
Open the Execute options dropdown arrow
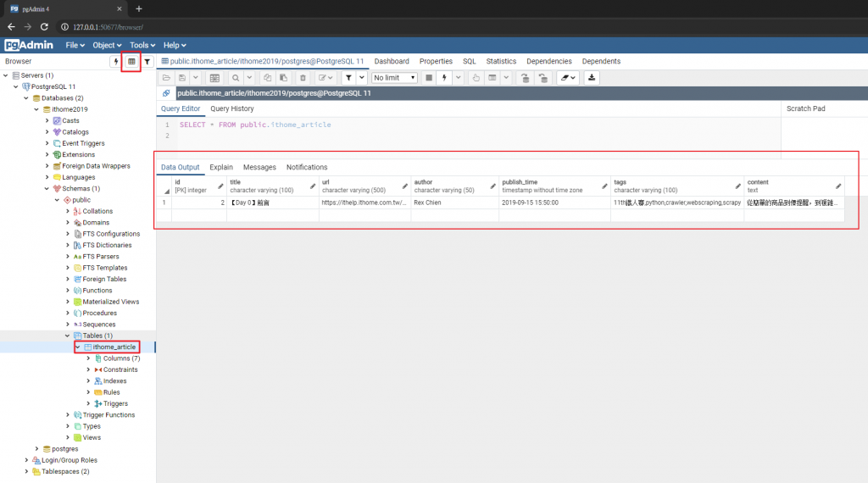click(458, 78)
